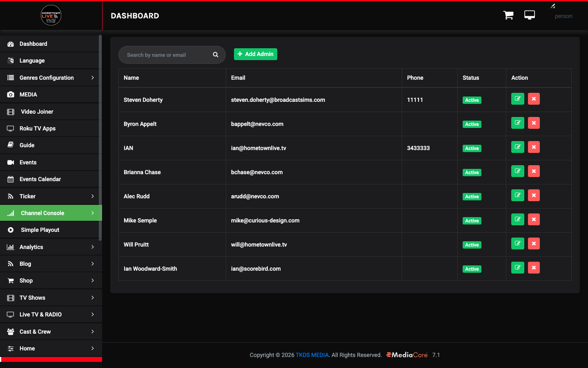
Task: Delete the IAN admin
Action: pos(534,147)
